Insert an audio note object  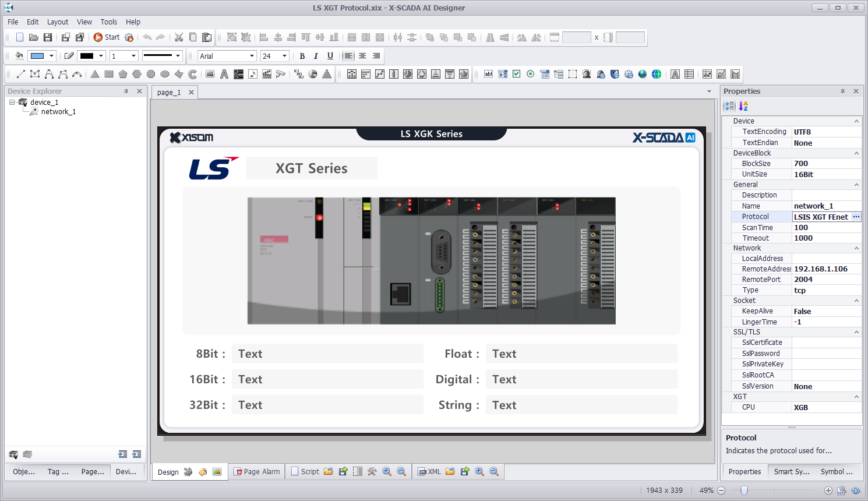[x=253, y=74]
